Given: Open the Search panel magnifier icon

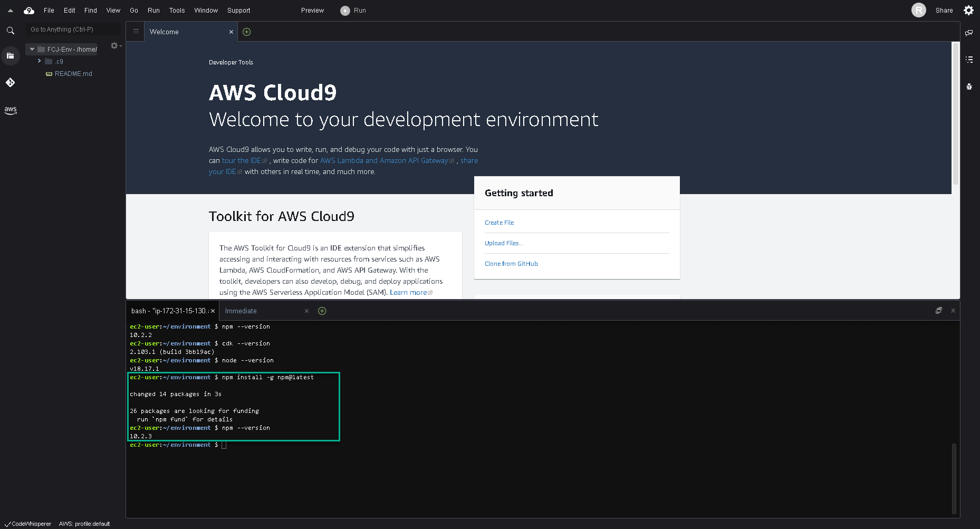Looking at the screenshot, I should point(10,31).
